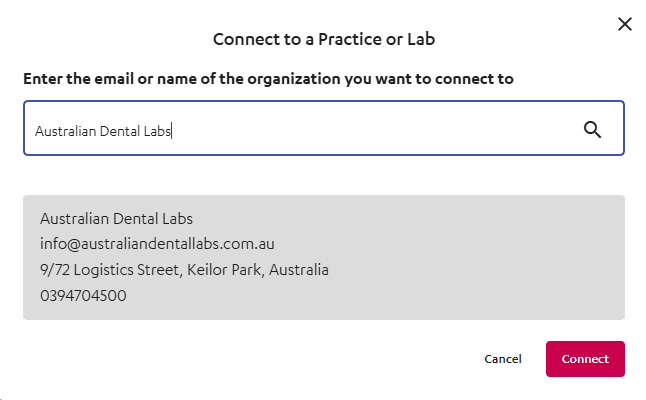Image resolution: width=646 pixels, height=400 pixels.
Task: Close the Connect to a Practice dialog
Action: click(x=625, y=24)
